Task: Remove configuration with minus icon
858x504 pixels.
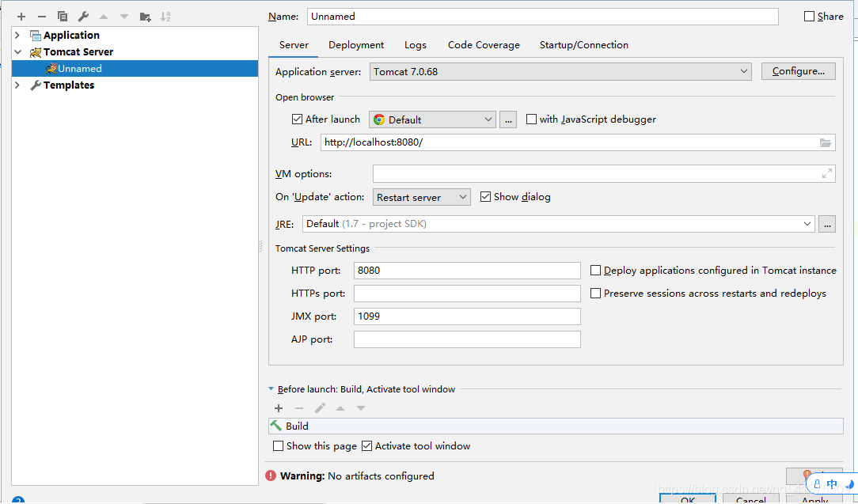Action: [x=42, y=17]
